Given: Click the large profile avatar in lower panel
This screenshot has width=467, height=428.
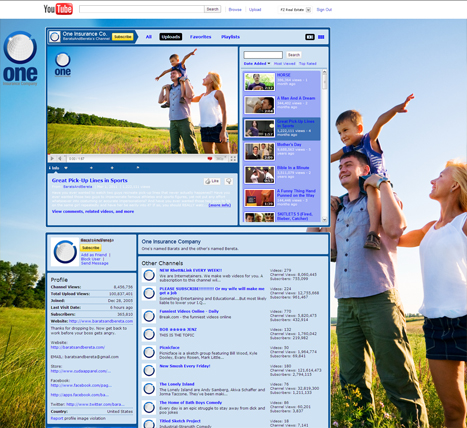Looking at the screenshot, I should pyautogui.click(x=65, y=252).
